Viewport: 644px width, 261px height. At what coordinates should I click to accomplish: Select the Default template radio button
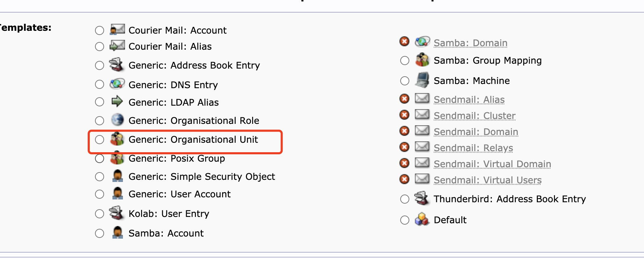[x=405, y=220]
